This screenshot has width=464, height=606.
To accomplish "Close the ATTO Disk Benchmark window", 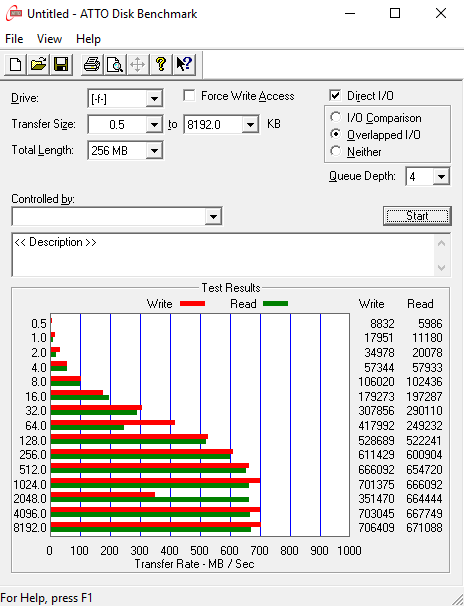I will [441, 14].
